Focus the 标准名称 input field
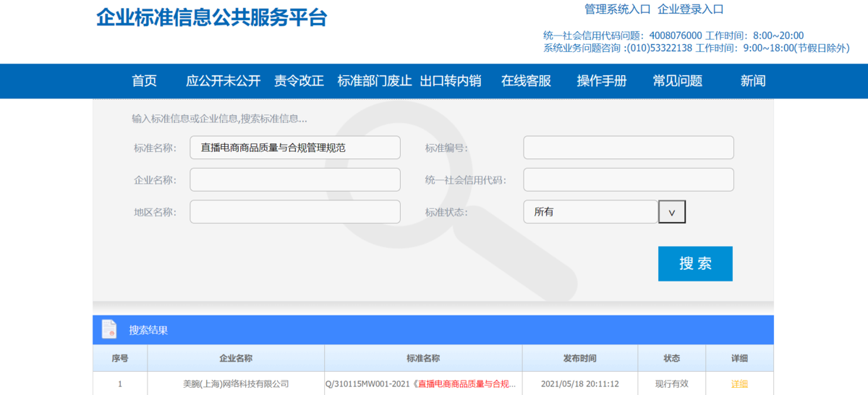This screenshot has height=395, width=868. pos(294,148)
